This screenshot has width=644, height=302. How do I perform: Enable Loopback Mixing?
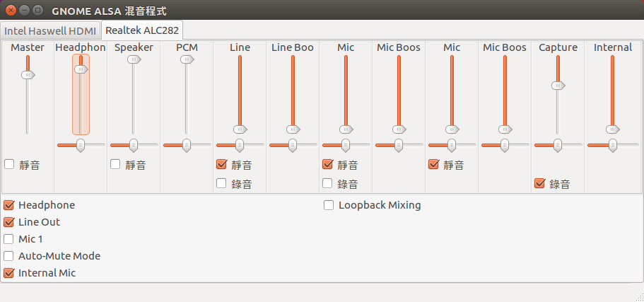(329, 205)
